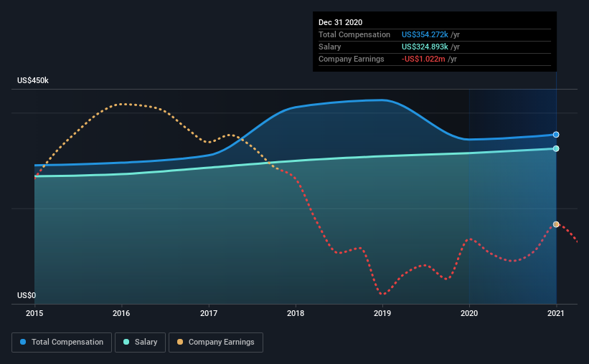Toggle the Company Earnings legend button
589x364 pixels.
216,343
